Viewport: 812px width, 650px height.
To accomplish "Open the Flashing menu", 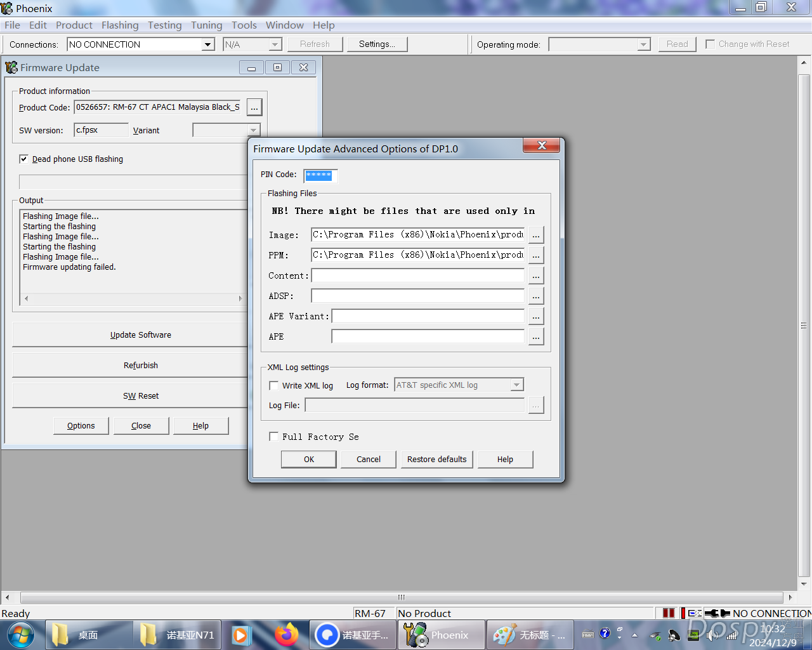I will 120,25.
